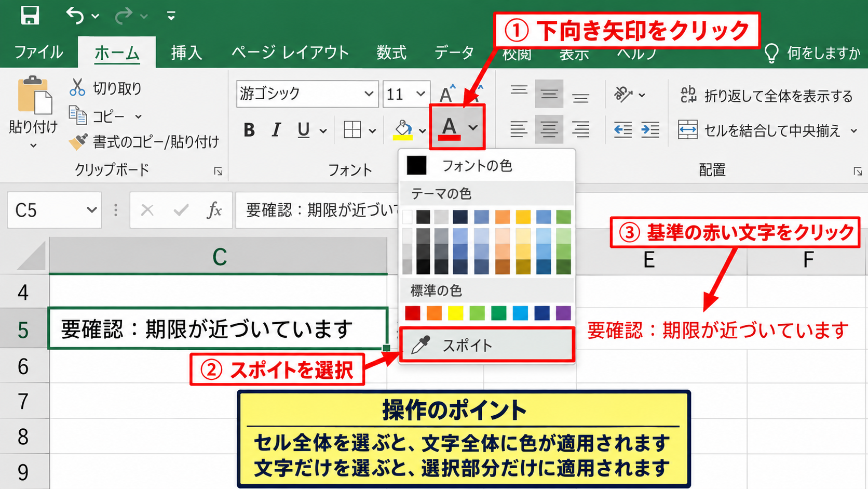868x489 pixels.
Task: Click the Save icon in the title bar
Action: [x=30, y=15]
